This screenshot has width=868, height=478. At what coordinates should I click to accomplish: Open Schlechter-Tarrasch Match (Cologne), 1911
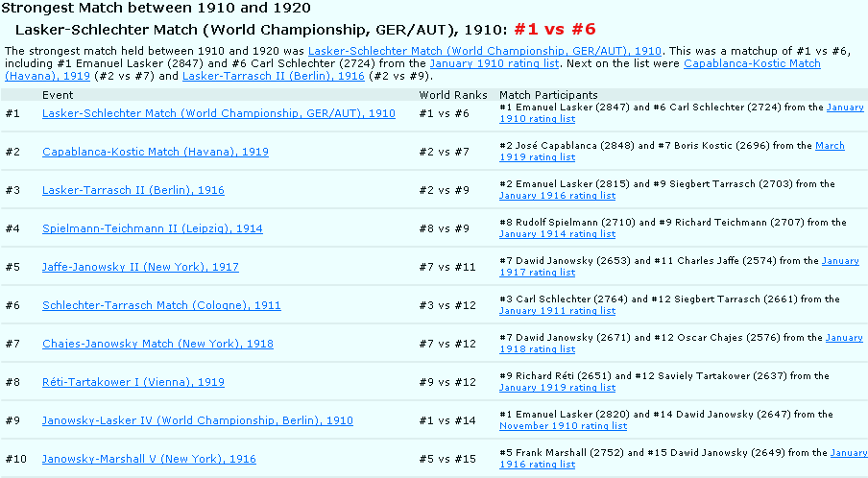(x=161, y=305)
